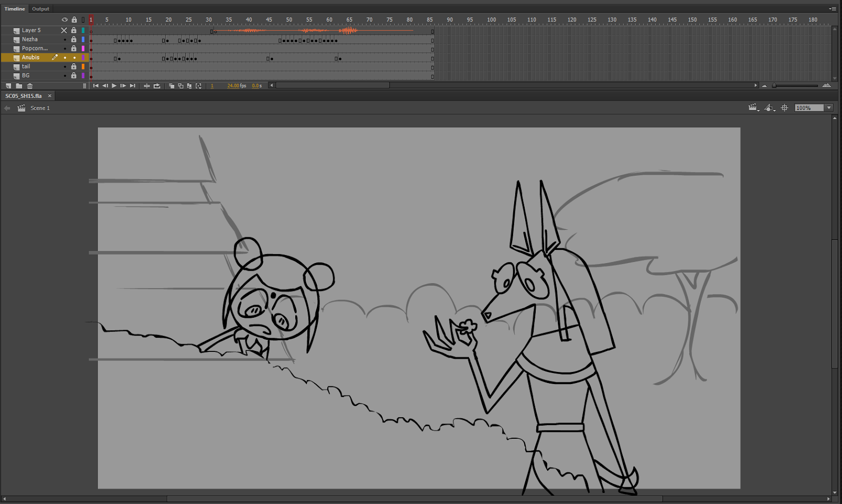Hide the Popcorn layer
This screenshot has height=504, width=842.
(x=65, y=48)
